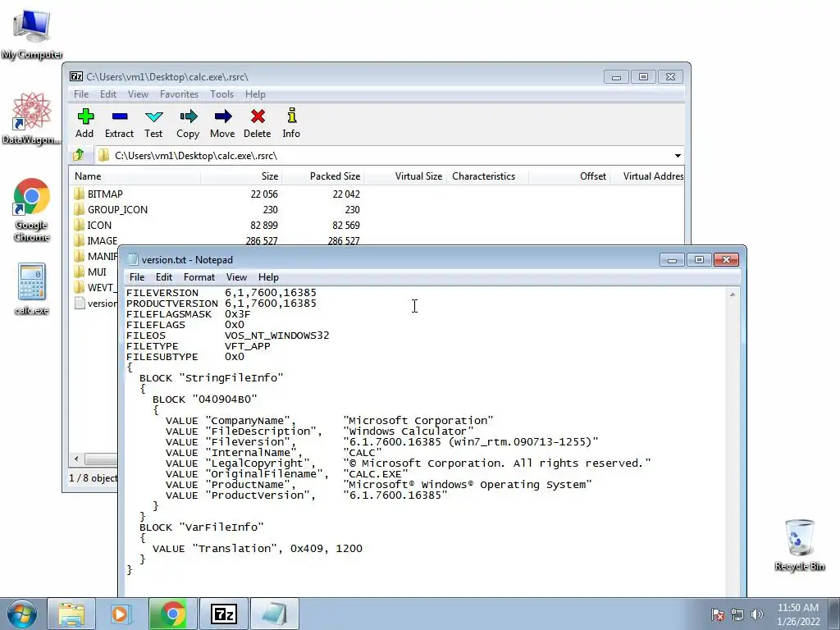This screenshot has width=840, height=630.
Task: Sort by the Name column header
Action: pos(135,176)
